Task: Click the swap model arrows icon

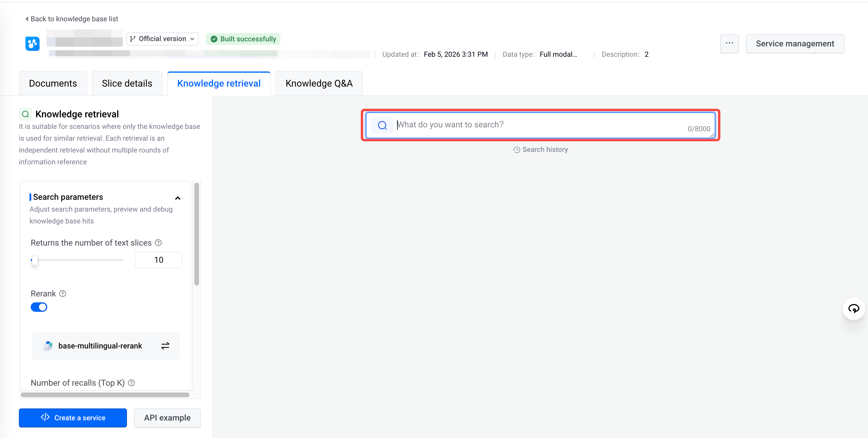Action: tap(165, 345)
